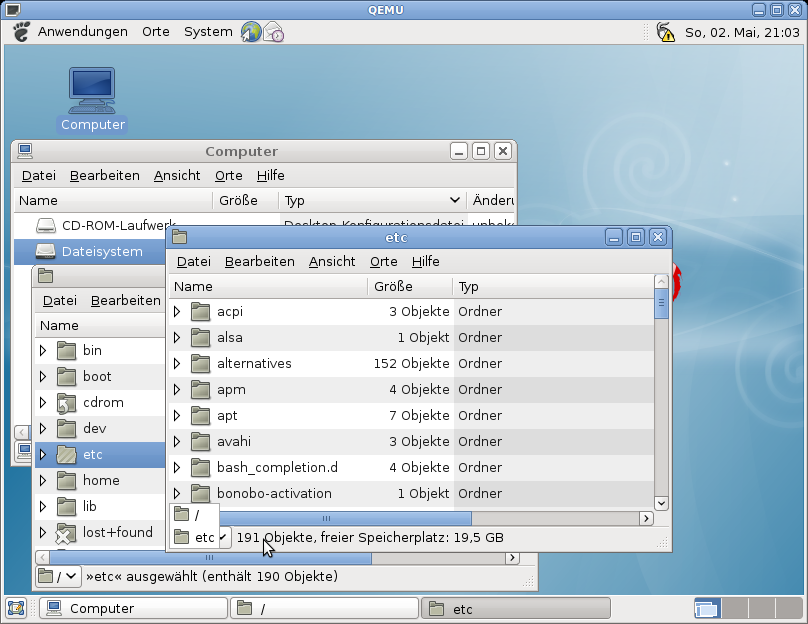Select the apt folder icon

pyautogui.click(x=200, y=415)
